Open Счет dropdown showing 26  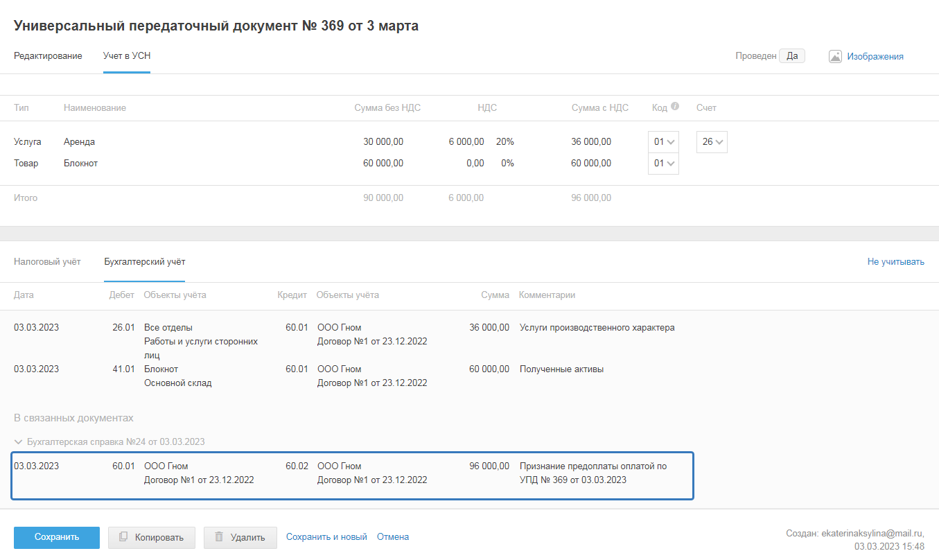click(712, 142)
